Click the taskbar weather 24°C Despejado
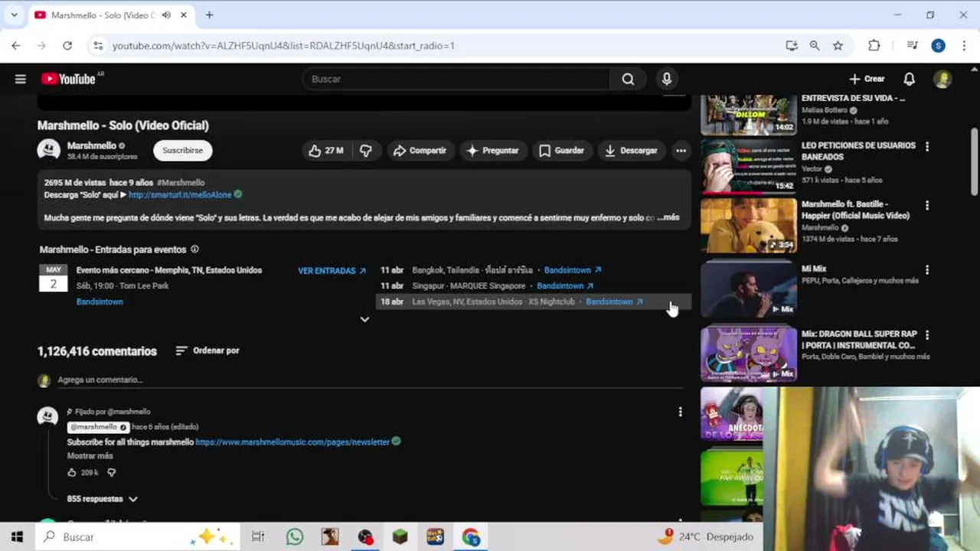The image size is (980, 551). [706, 537]
